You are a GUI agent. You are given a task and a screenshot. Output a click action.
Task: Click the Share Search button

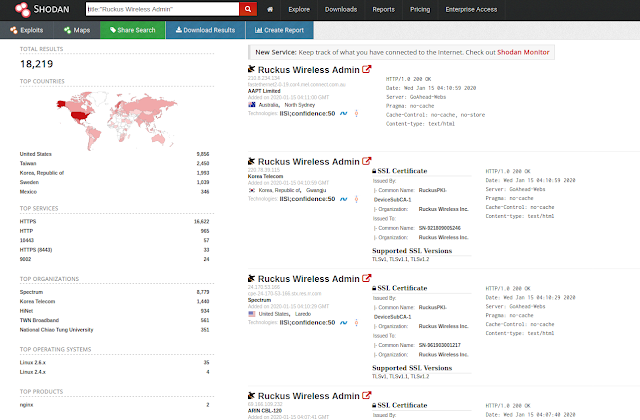tap(133, 30)
